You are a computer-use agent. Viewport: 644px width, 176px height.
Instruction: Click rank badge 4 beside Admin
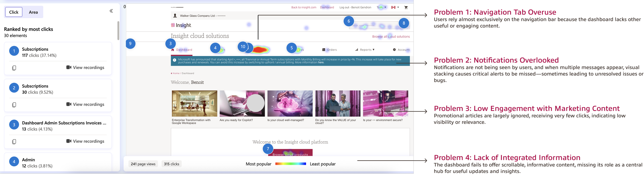(x=14, y=162)
